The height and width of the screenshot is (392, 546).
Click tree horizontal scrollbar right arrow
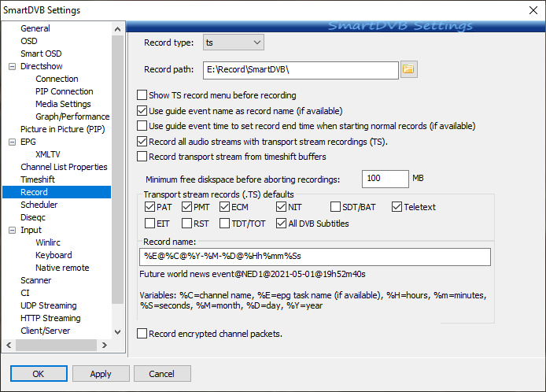point(104,346)
